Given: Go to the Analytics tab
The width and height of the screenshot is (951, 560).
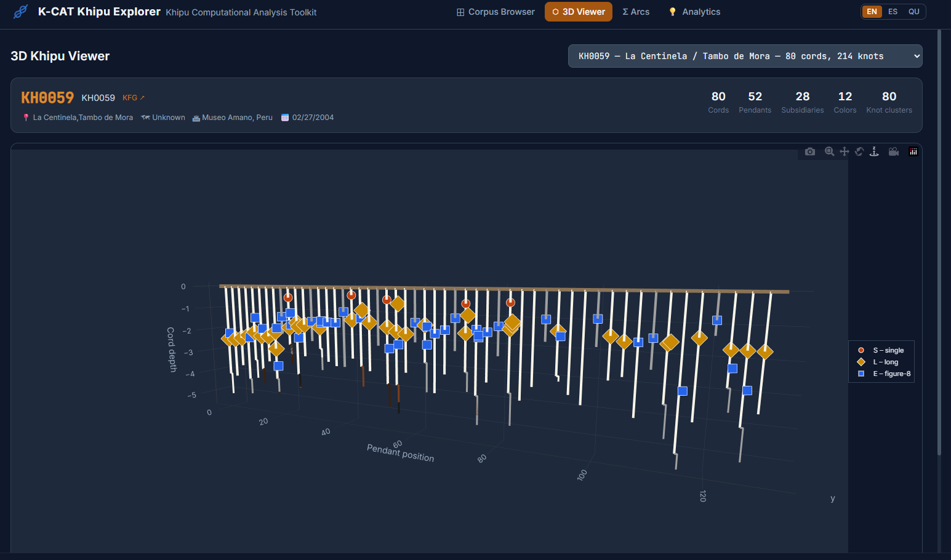Looking at the screenshot, I should pos(694,12).
